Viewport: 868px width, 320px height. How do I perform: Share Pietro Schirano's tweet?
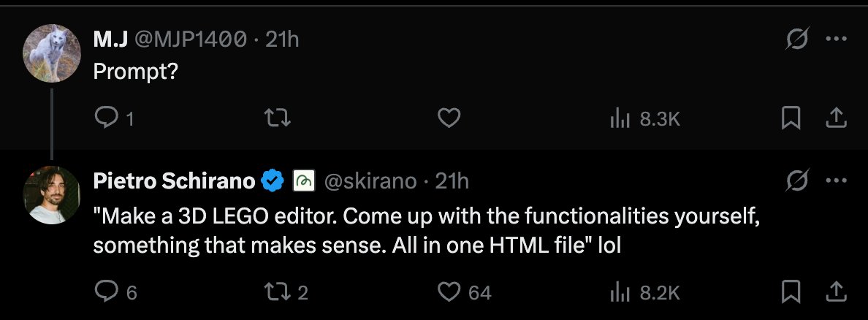(836, 292)
